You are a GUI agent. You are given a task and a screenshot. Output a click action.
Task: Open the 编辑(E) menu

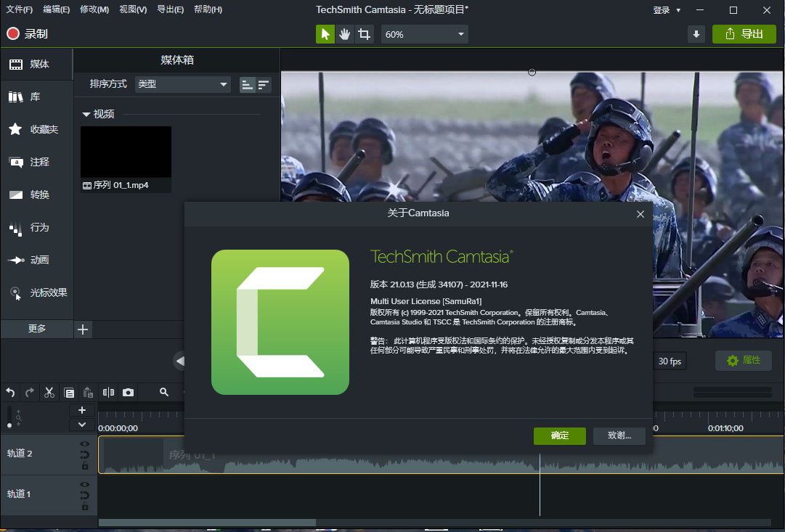pos(56,9)
